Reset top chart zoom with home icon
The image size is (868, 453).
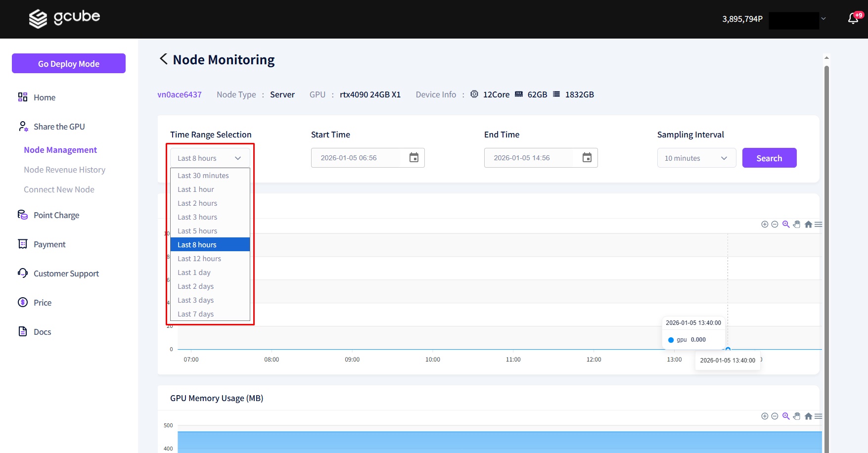pos(808,225)
